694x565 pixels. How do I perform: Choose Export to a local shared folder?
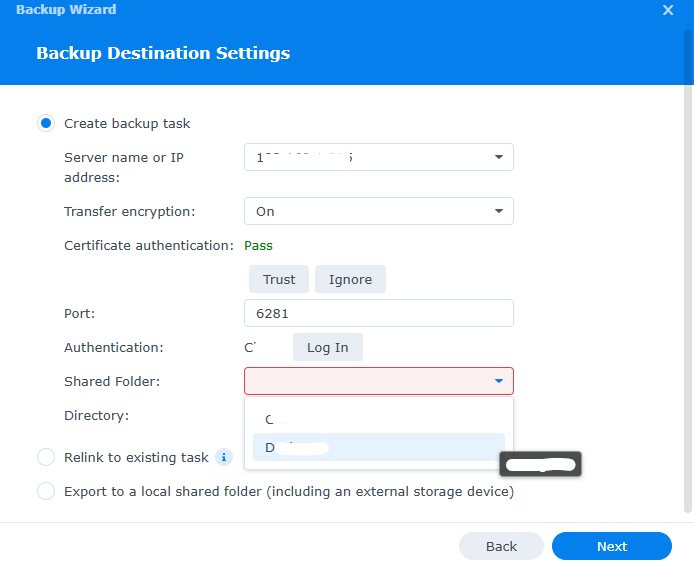46,491
